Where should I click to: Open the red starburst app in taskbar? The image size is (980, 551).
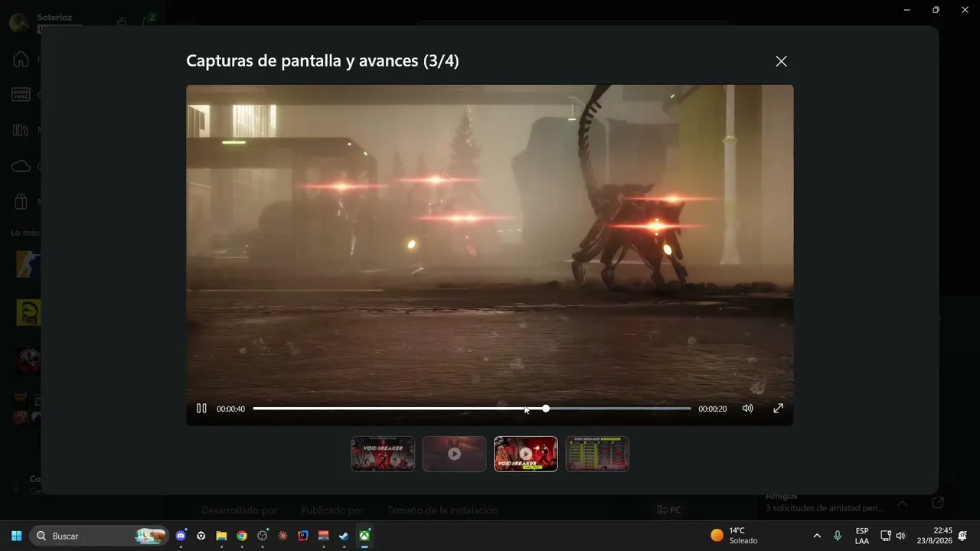coord(283,536)
